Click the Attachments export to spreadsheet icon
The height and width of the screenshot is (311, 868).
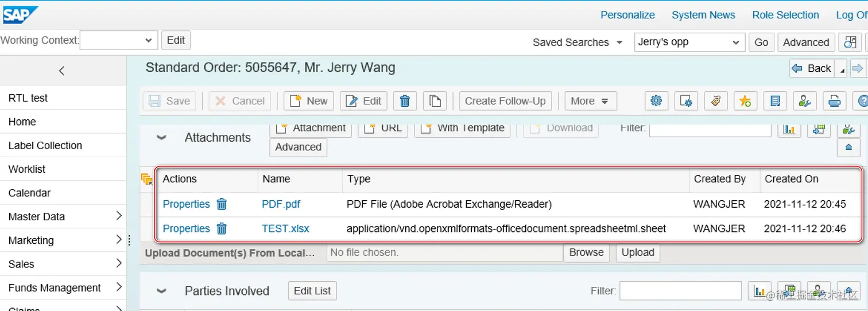coord(819,129)
